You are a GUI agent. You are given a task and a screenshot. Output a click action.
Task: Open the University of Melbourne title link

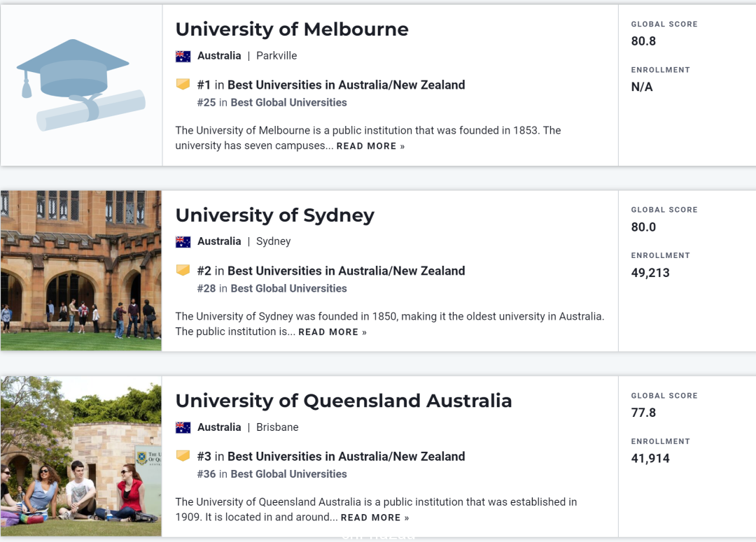(292, 29)
